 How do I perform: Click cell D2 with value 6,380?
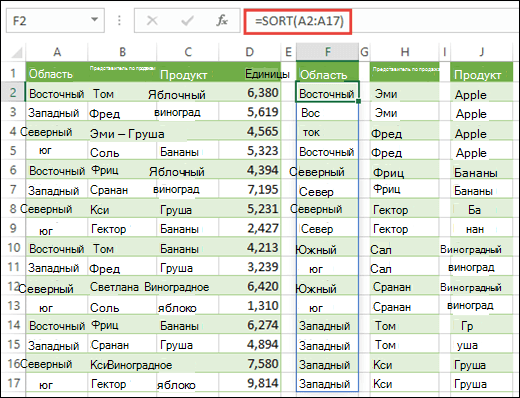click(249, 92)
